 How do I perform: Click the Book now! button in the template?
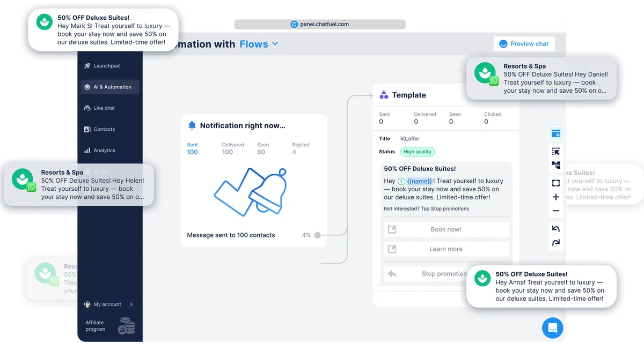pos(446,229)
